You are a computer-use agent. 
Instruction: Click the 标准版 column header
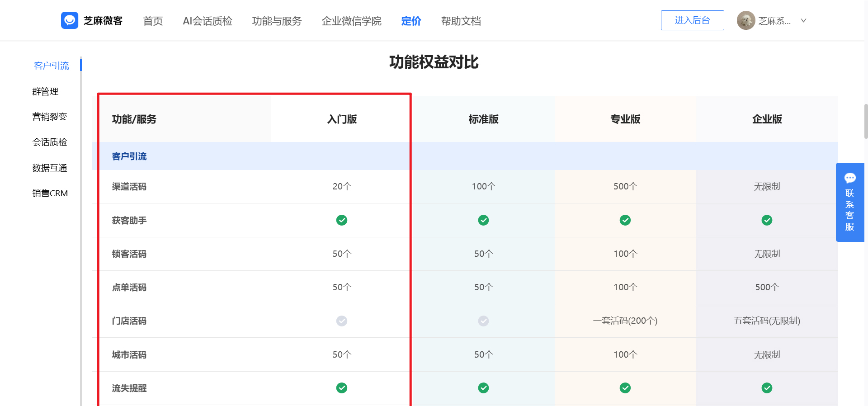point(483,119)
